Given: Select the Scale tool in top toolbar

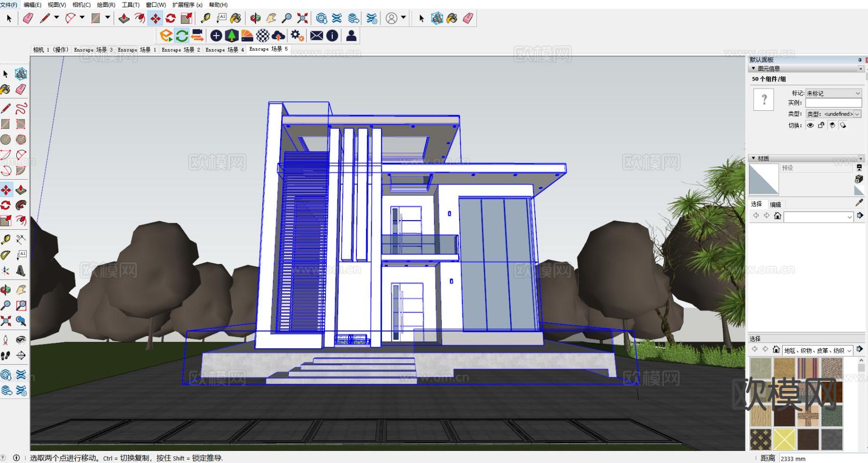Looking at the screenshot, I should tap(187, 18).
